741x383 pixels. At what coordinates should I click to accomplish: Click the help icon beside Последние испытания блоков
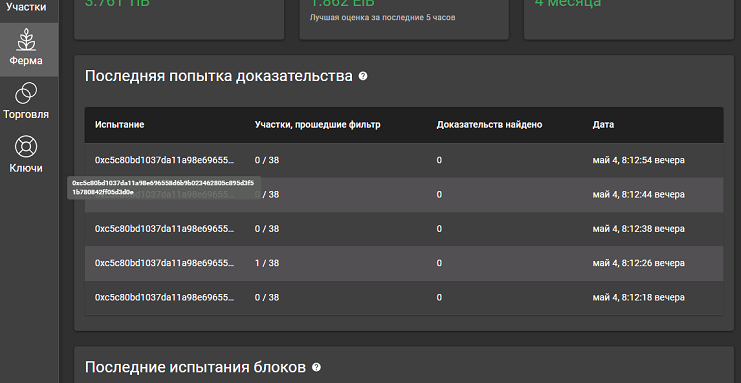317,367
